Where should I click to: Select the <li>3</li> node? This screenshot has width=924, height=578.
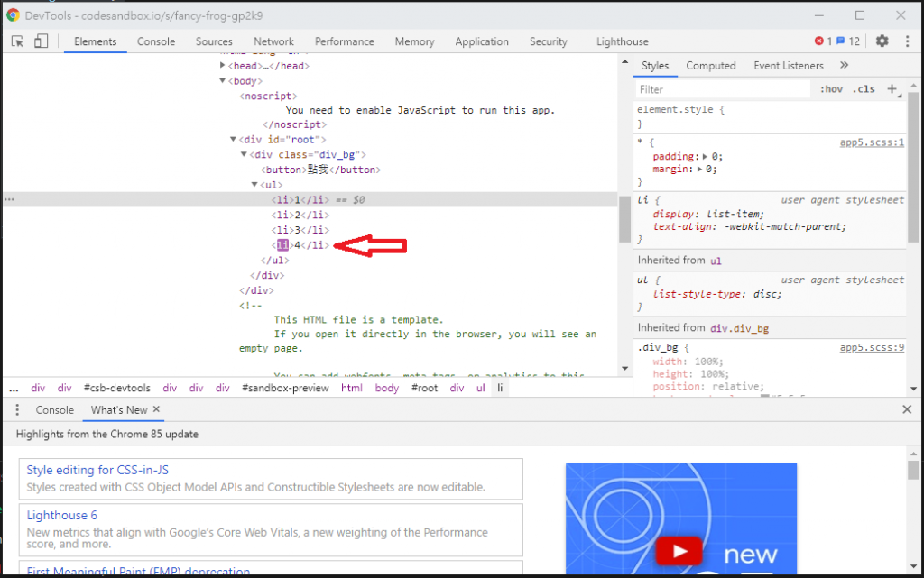(300, 230)
